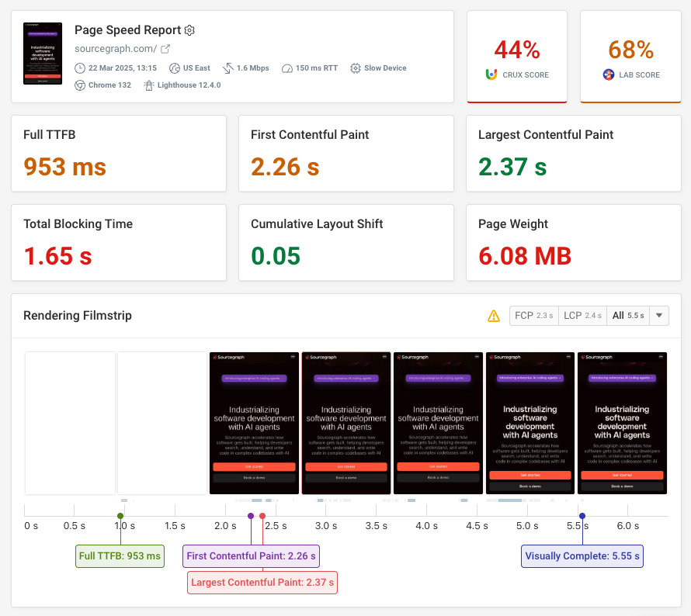Click the US East region globe icon

(x=175, y=68)
